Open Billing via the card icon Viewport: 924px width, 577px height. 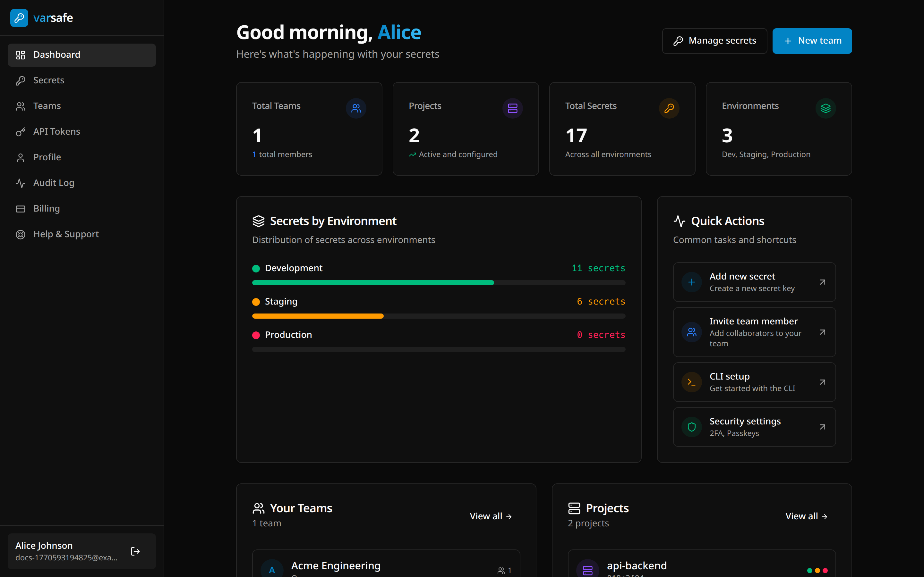21,208
